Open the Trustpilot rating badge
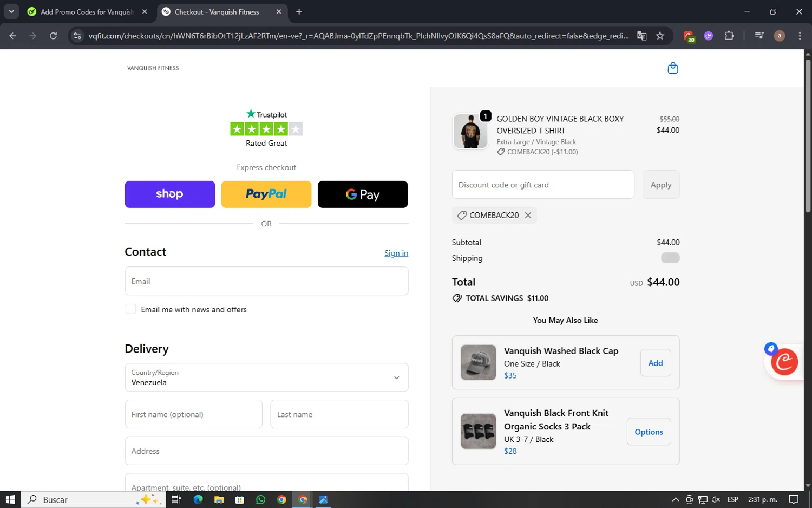Image resolution: width=812 pixels, height=508 pixels. tap(266, 128)
